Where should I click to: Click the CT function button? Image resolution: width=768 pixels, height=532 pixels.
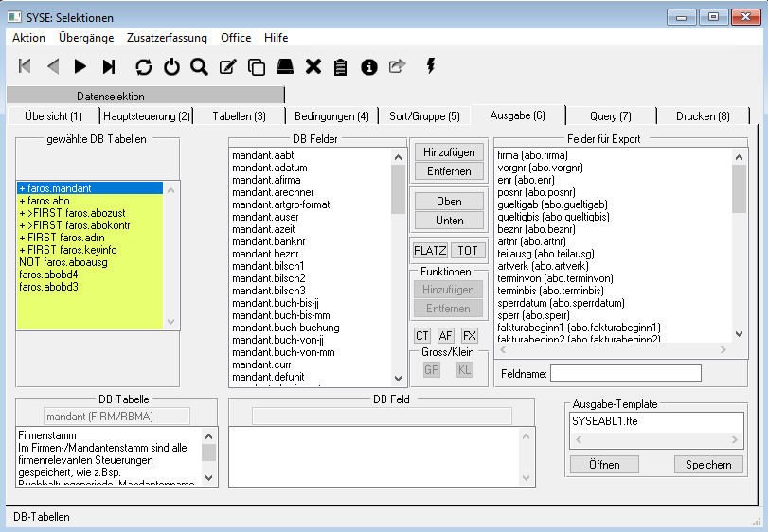[x=422, y=336]
